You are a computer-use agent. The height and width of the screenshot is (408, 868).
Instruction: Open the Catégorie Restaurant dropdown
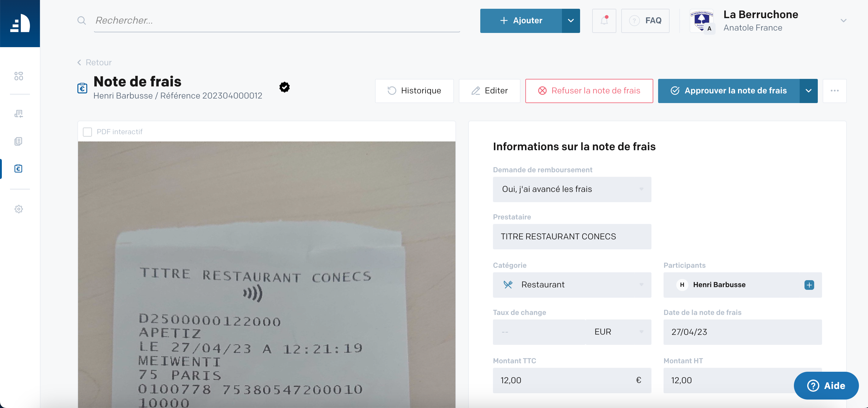pos(572,285)
